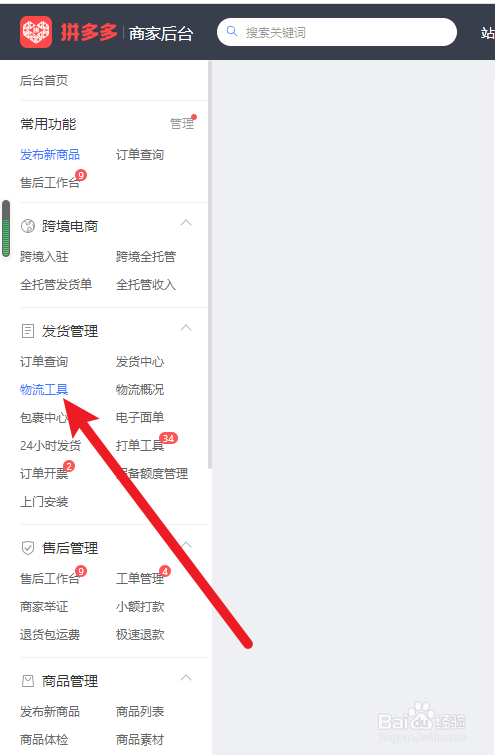This screenshot has width=495, height=755.
Task: Click the 搜索关键词 search input field
Action: 337,32
